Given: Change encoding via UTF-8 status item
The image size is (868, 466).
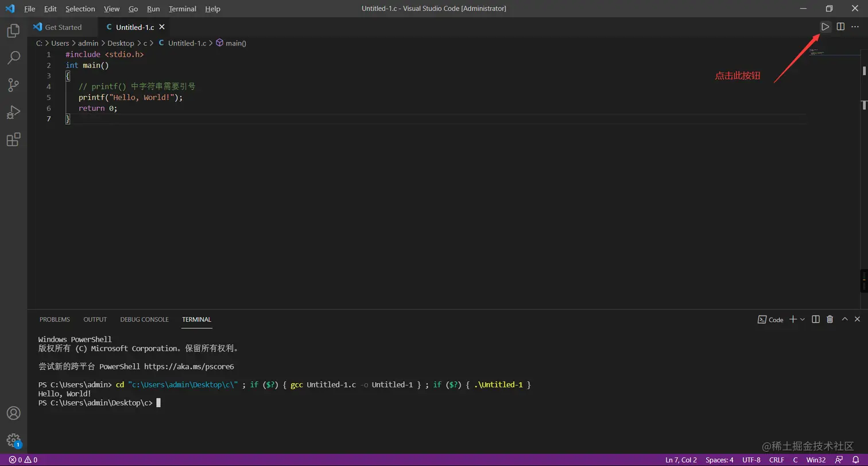Looking at the screenshot, I should pos(751,460).
